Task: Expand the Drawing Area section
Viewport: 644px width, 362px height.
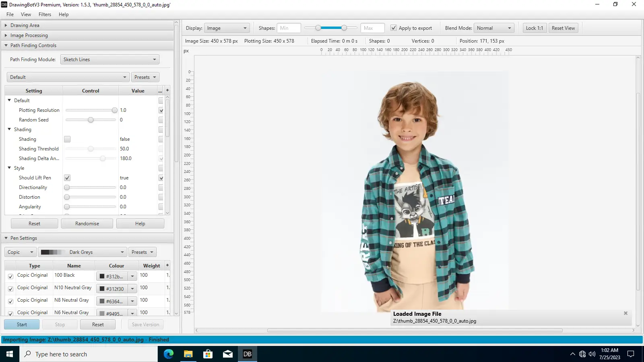Action: tap(25, 25)
